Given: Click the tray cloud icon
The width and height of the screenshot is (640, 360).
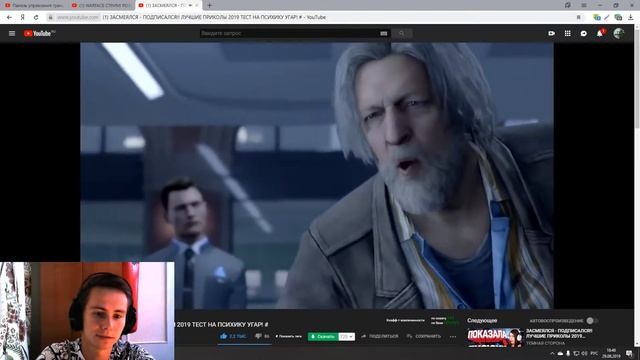Looking at the screenshot, I should click(x=560, y=353).
